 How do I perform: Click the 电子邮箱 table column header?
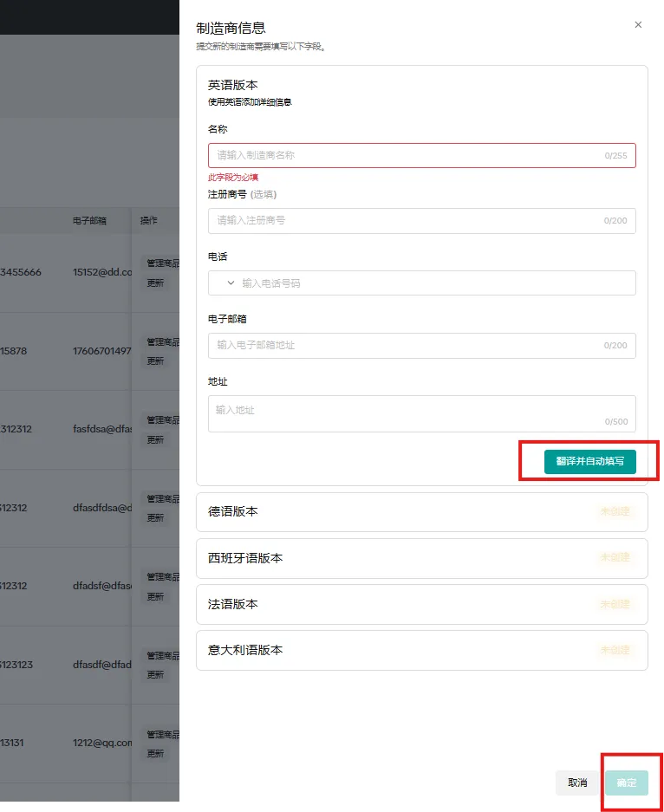click(89, 221)
